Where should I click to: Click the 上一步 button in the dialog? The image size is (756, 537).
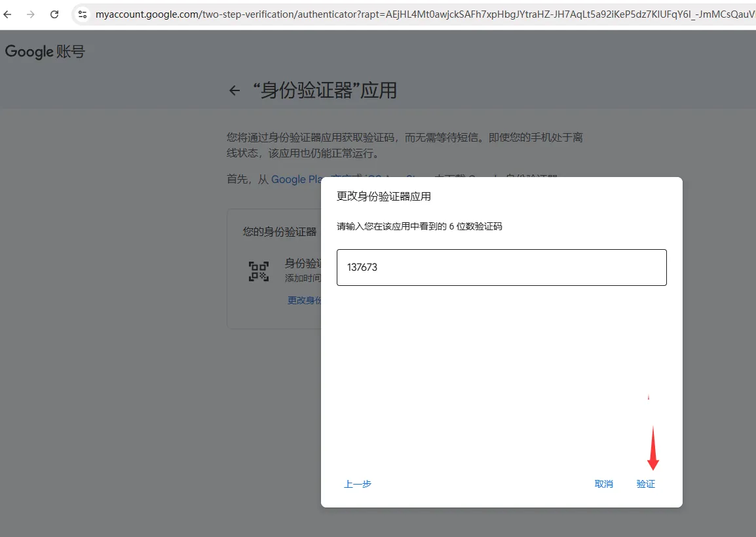(x=357, y=484)
